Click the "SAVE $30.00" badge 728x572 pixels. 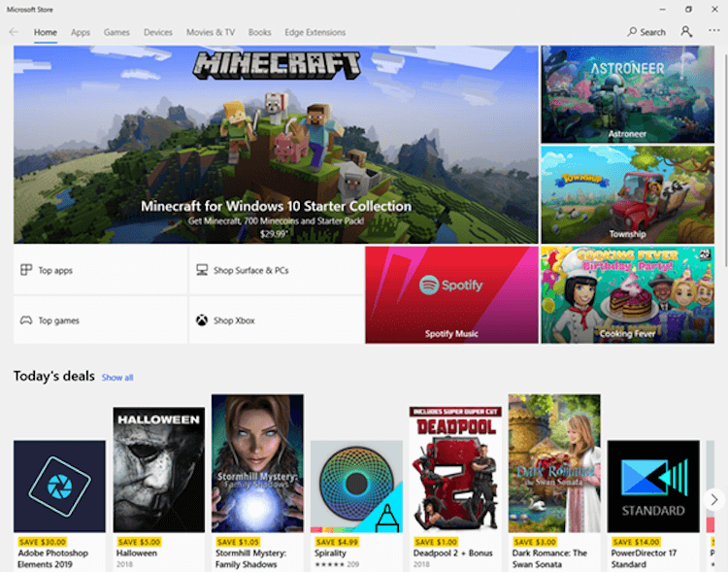(43, 542)
